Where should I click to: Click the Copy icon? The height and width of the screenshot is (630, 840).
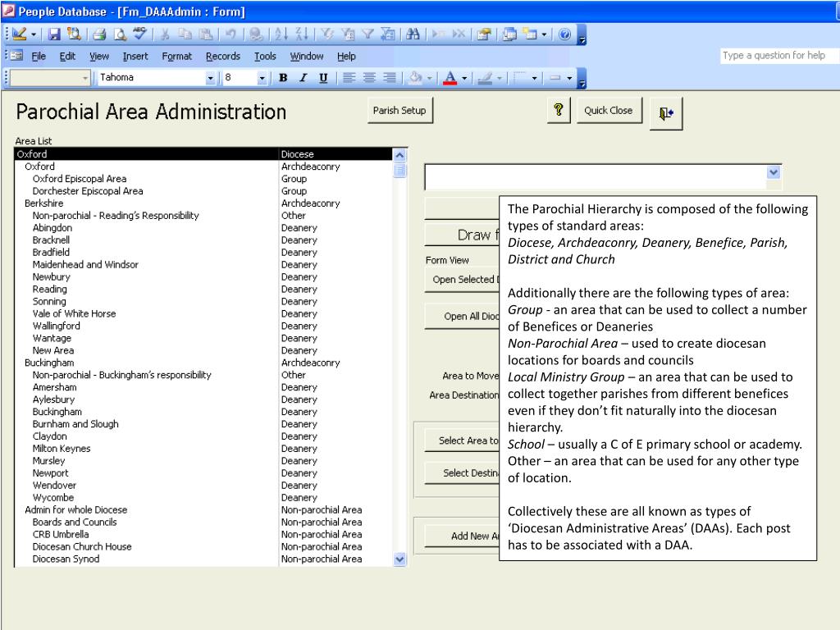click(185, 34)
